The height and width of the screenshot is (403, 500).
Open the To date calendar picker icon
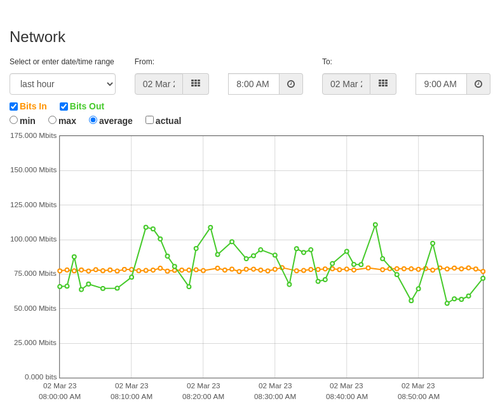pos(383,84)
